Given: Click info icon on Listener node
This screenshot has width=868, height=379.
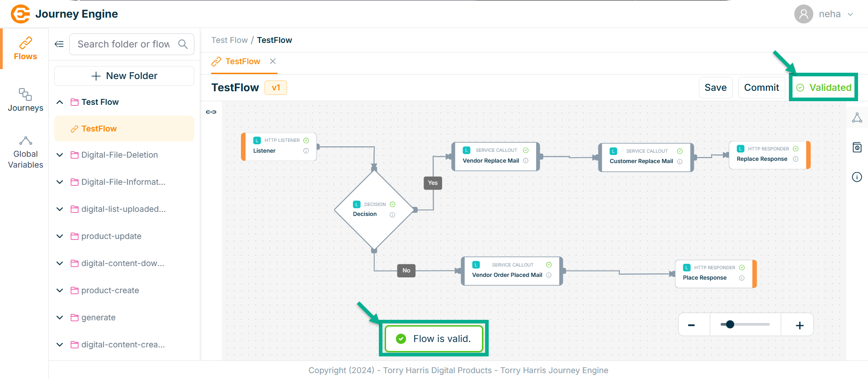Looking at the screenshot, I should pos(306,151).
